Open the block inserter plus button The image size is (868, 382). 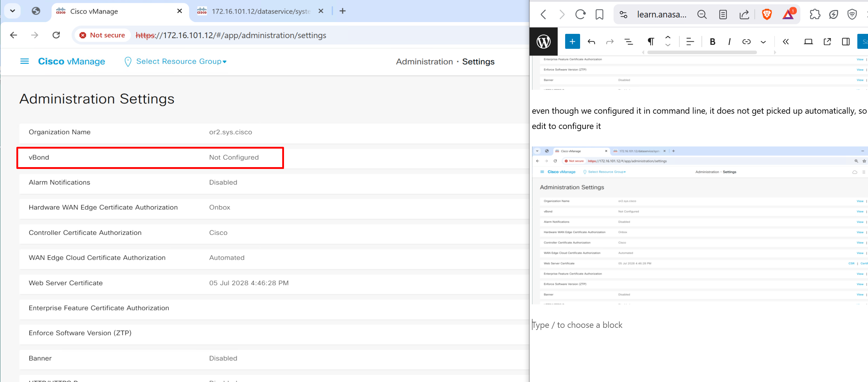[x=572, y=42]
